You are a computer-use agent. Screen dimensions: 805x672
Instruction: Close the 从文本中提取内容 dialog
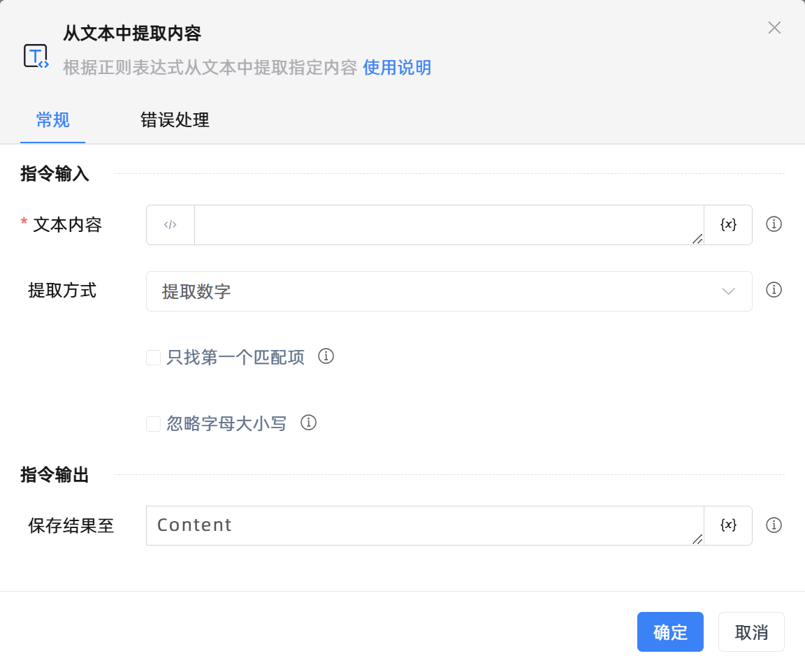point(774,28)
